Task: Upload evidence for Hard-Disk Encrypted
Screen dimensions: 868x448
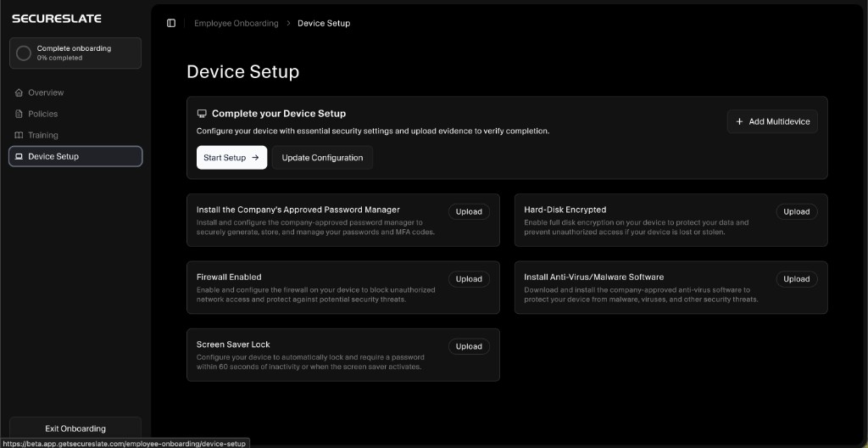Action: pyautogui.click(x=797, y=212)
